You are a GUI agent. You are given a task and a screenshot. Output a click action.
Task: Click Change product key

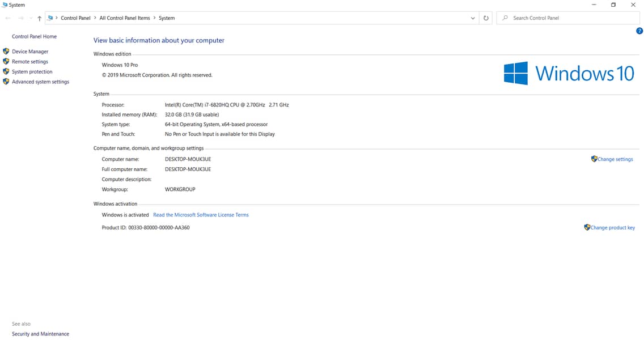pos(612,228)
